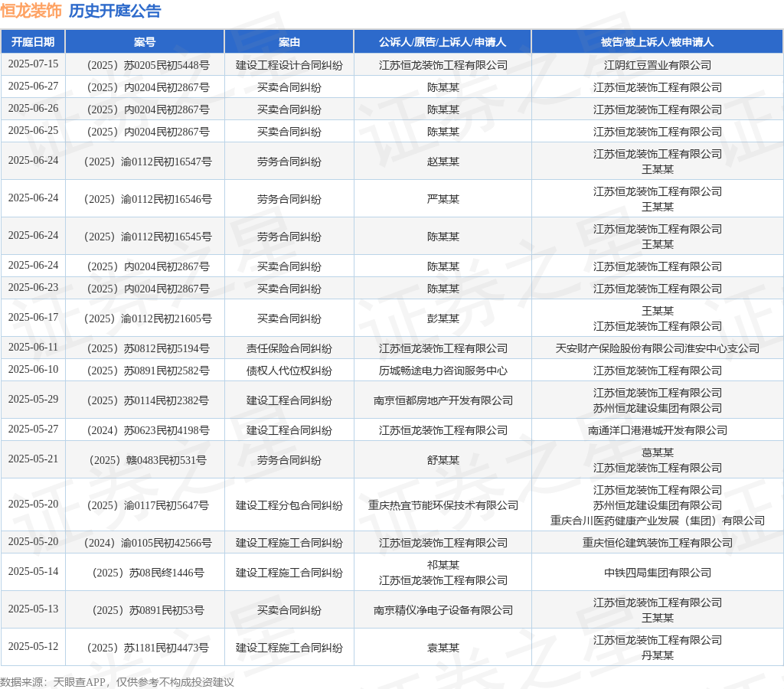This screenshot has height=689, width=784.
Task: Click 债权人代位权纠纷 cell
Action: click(x=289, y=371)
